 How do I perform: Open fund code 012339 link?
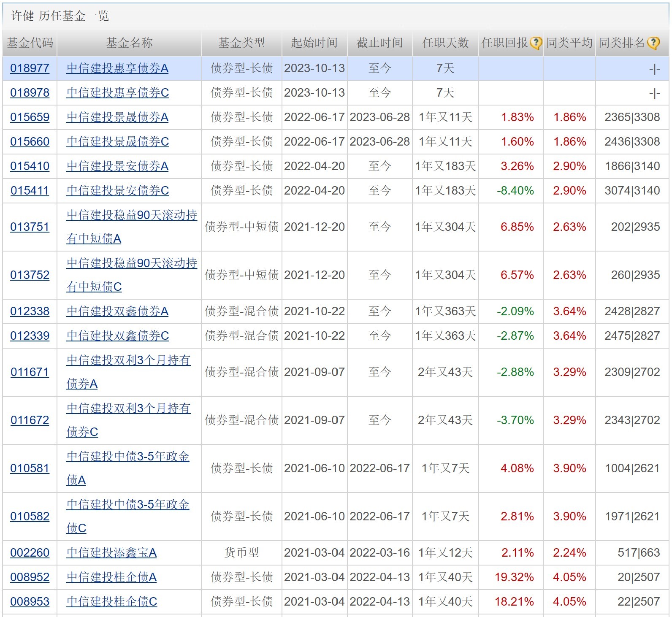click(x=30, y=336)
